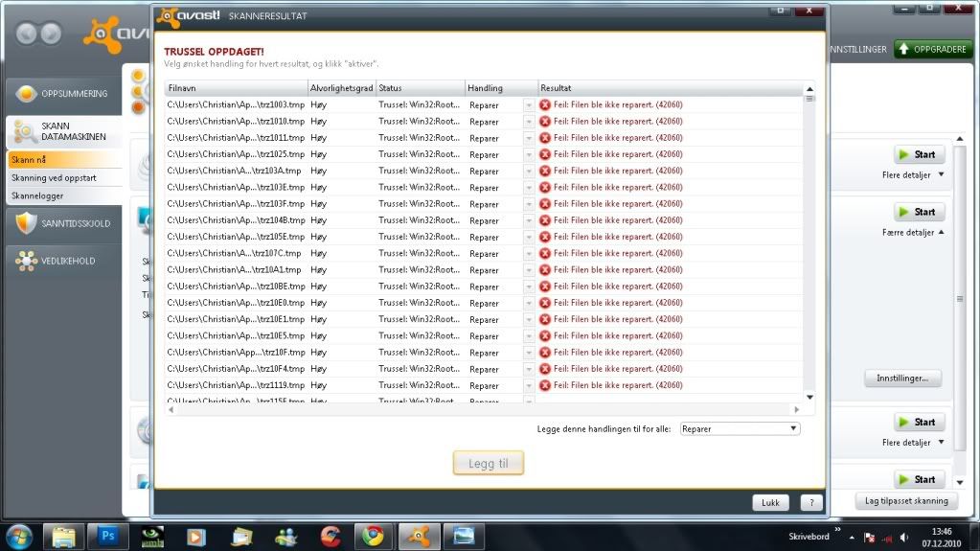Open Handling dropdown for the trz1003.tmp row
This screenshot has width=980, height=551.
tap(529, 104)
